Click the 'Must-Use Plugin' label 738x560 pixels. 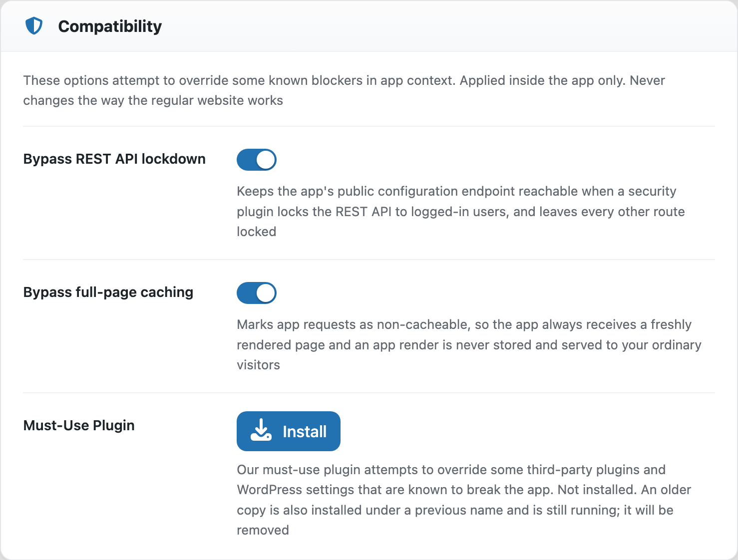(x=79, y=425)
